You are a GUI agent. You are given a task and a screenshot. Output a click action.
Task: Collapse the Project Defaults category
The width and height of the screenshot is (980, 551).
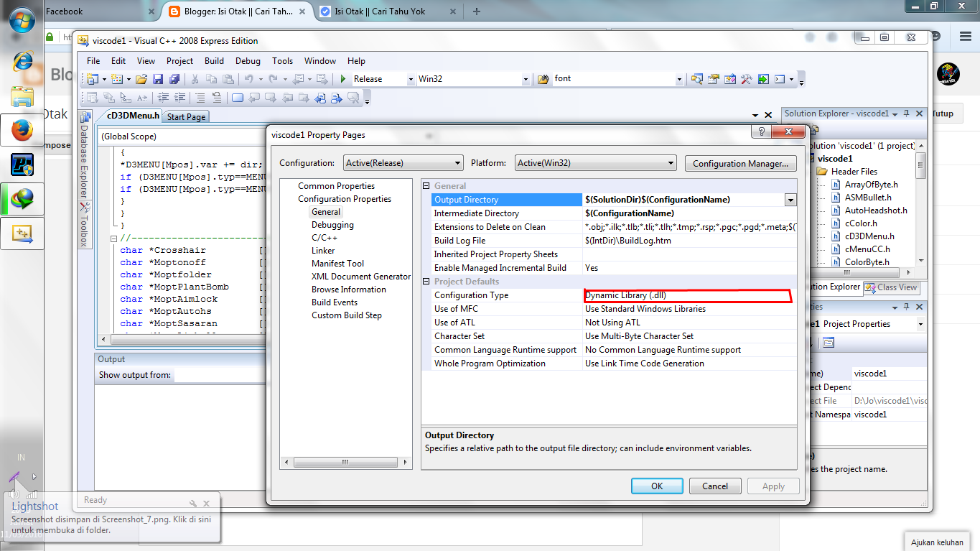click(x=426, y=282)
